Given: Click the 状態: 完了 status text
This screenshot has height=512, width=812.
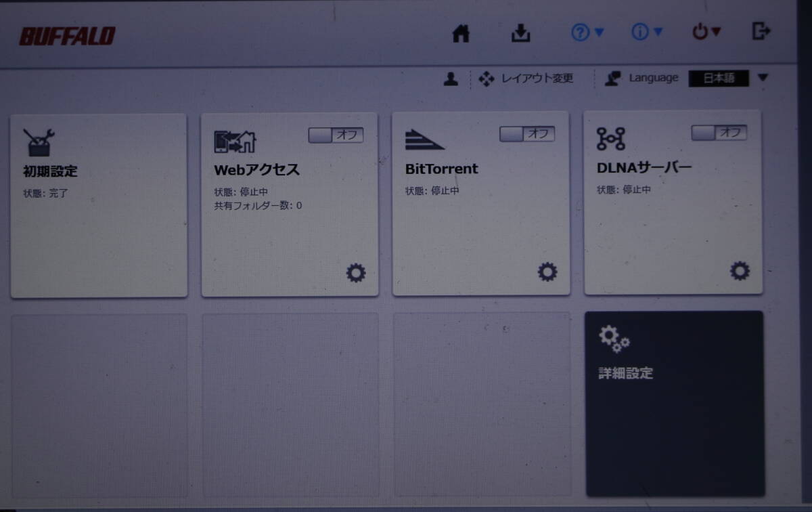Looking at the screenshot, I should (46, 193).
